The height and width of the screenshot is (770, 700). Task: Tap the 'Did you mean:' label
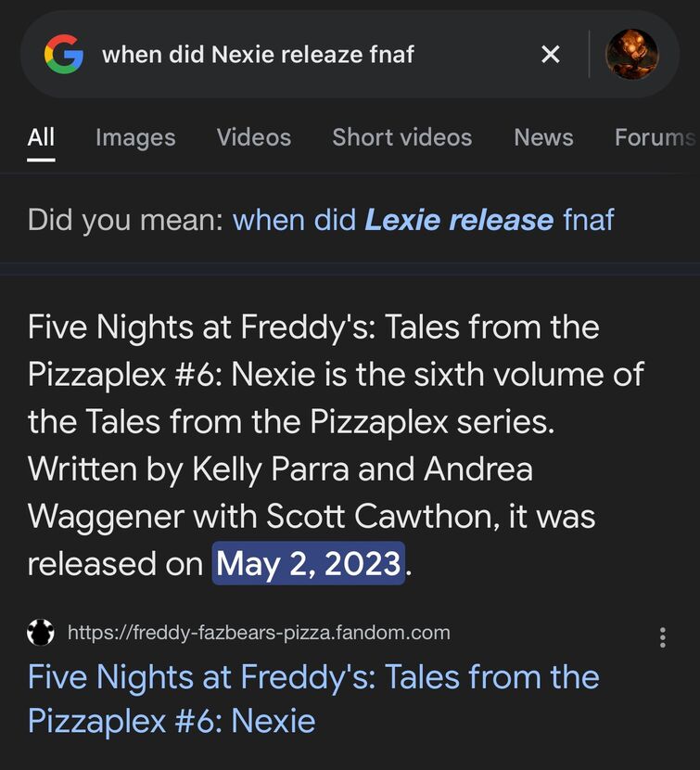point(126,220)
